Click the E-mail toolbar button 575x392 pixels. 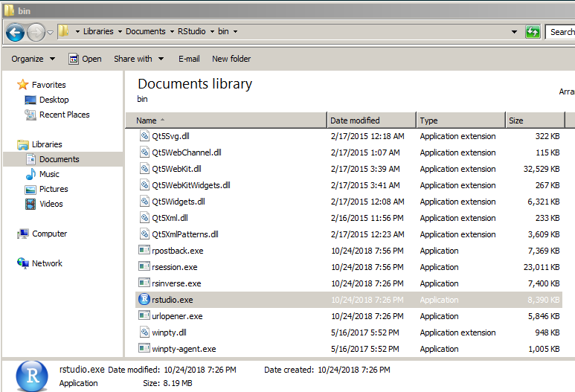coord(189,59)
